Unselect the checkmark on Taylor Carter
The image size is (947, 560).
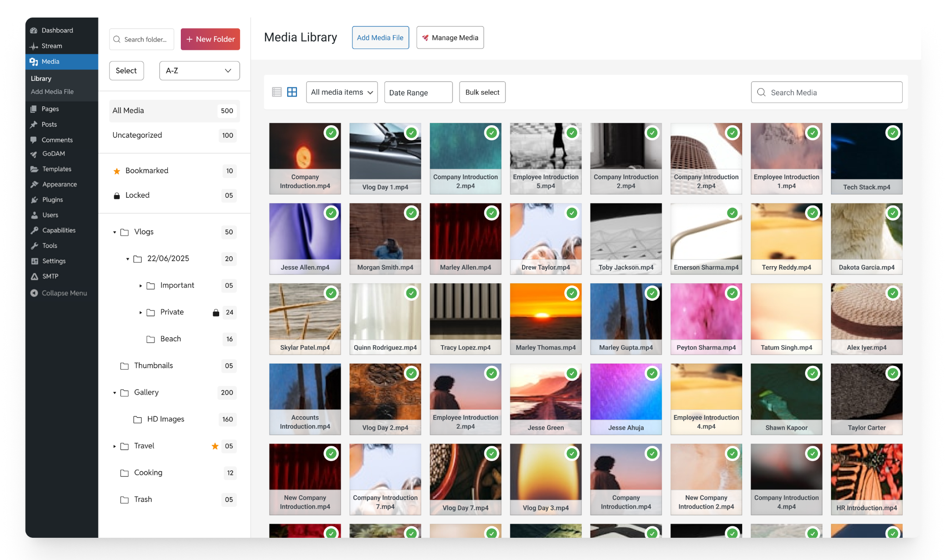click(x=892, y=373)
